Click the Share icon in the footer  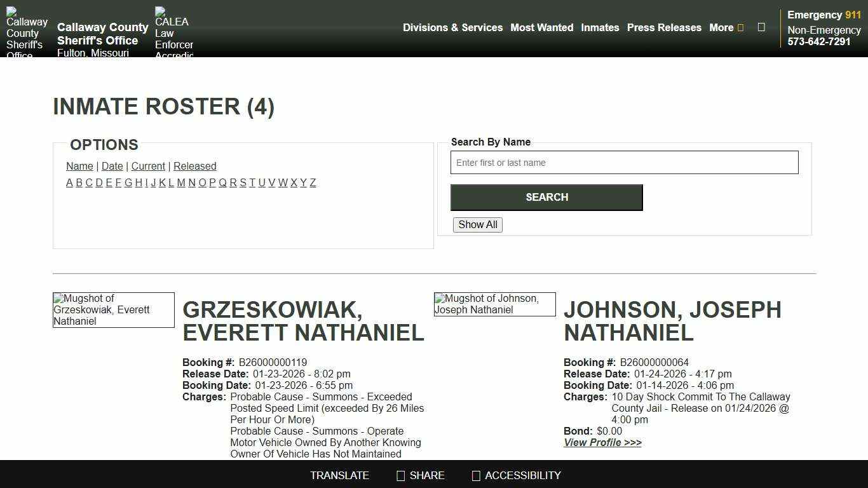point(400,475)
